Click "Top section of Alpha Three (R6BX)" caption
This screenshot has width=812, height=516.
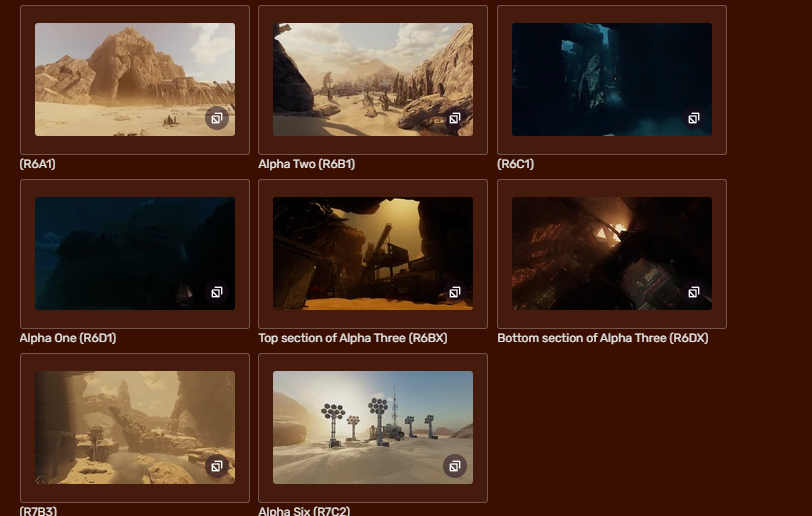pyautogui.click(x=353, y=338)
